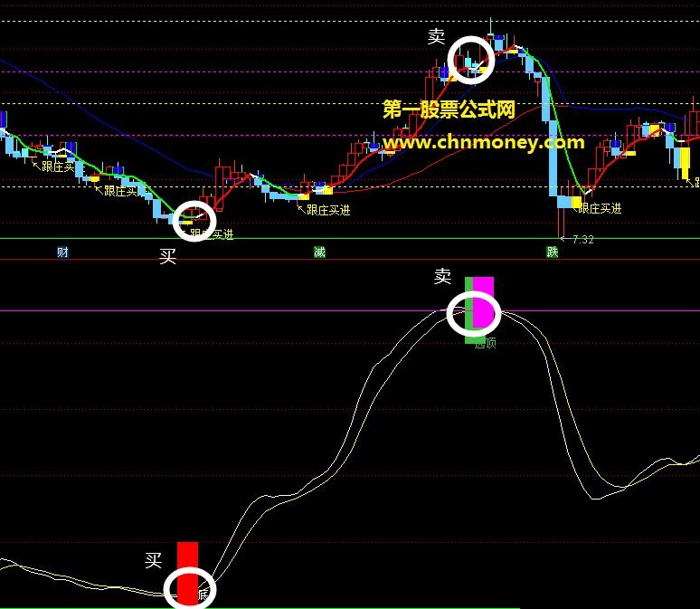Select the 7.32 lowest price label
Image resolution: width=700 pixels, height=609 pixels.
tap(582, 240)
